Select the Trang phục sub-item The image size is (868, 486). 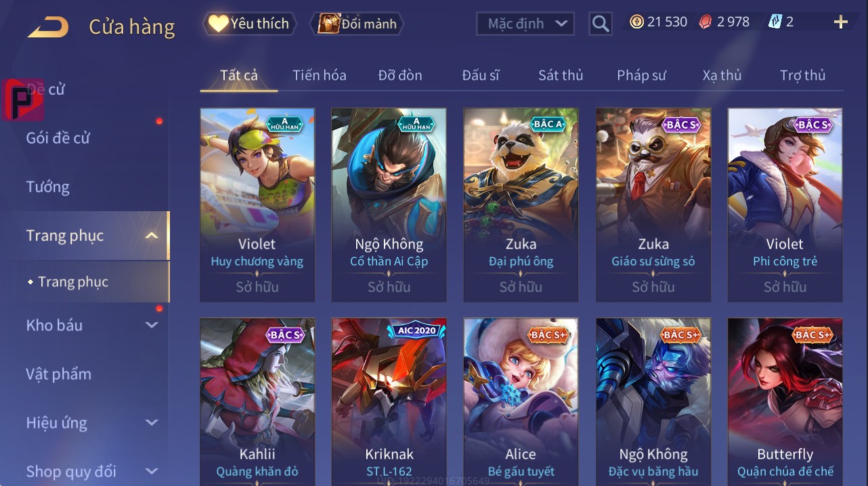click(x=73, y=282)
